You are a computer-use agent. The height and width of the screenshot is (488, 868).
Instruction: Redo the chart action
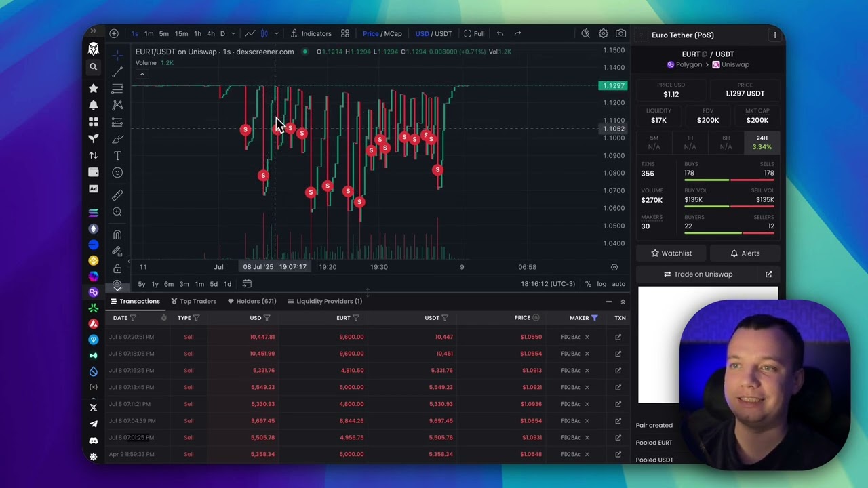pos(517,33)
